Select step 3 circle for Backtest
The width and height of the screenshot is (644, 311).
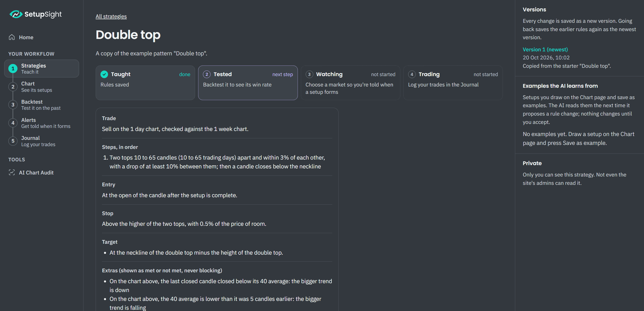point(13,105)
